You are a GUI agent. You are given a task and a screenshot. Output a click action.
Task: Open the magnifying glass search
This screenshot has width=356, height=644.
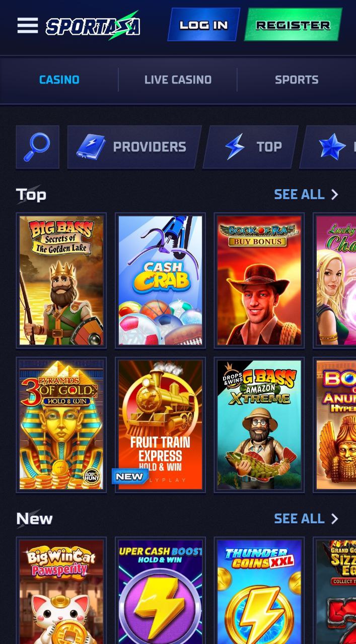[38, 146]
